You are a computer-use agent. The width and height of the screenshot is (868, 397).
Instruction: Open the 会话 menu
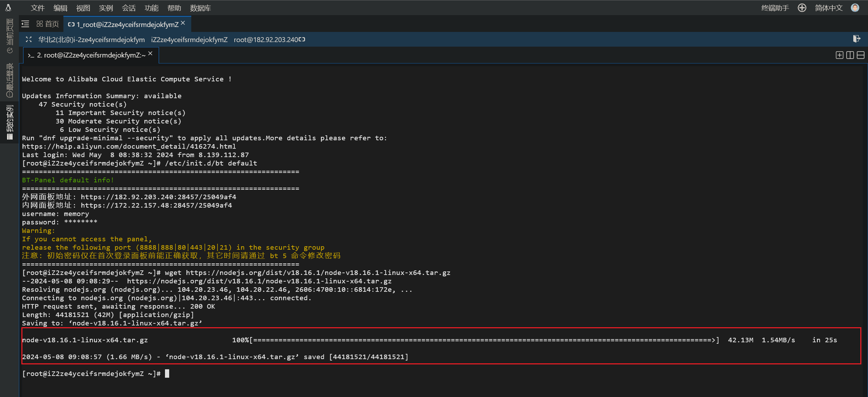129,8
